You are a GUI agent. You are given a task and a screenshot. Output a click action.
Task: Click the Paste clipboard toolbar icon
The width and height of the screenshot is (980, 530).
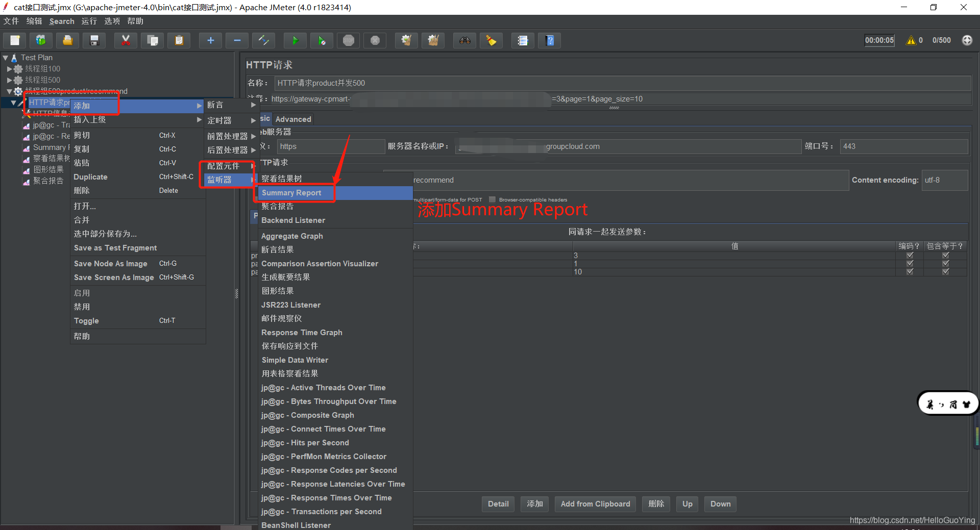179,40
